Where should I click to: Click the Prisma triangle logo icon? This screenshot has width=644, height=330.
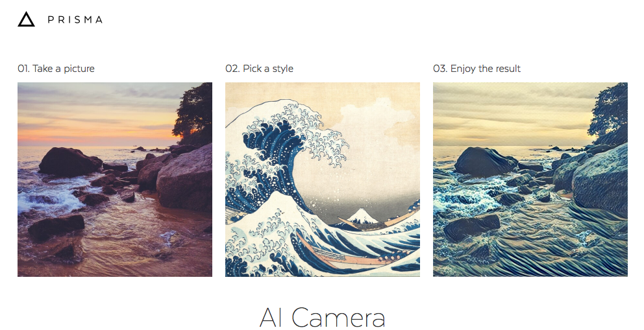tap(26, 19)
